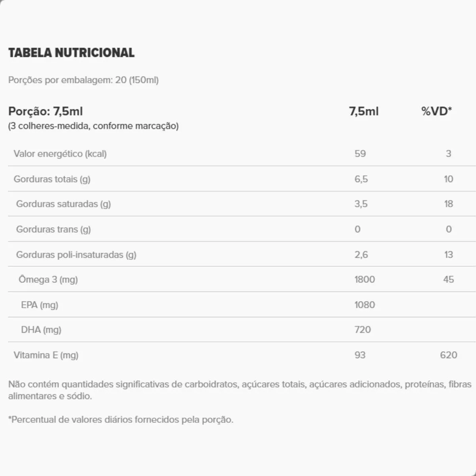The height and width of the screenshot is (476, 476).
Task: Select the 1080 EPA amount value
Action: [x=365, y=305]
